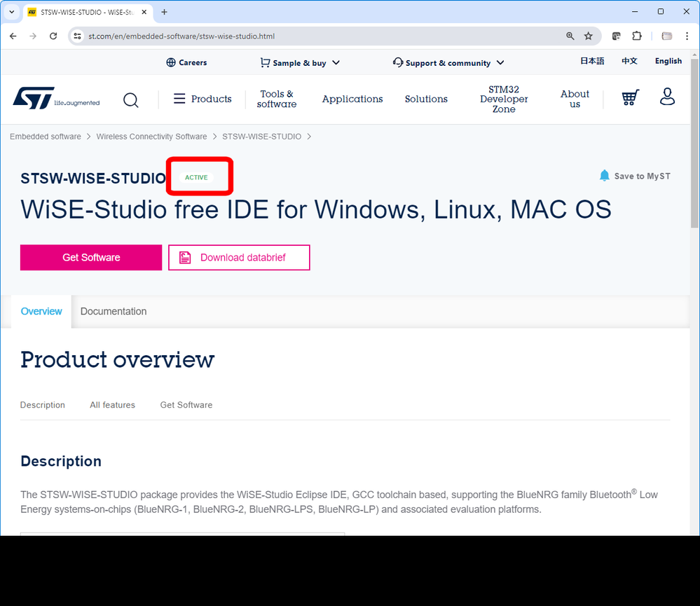Click the Save to MyST bell icon
The height and width of the screenshot is (606, 700).
point(604,175)
